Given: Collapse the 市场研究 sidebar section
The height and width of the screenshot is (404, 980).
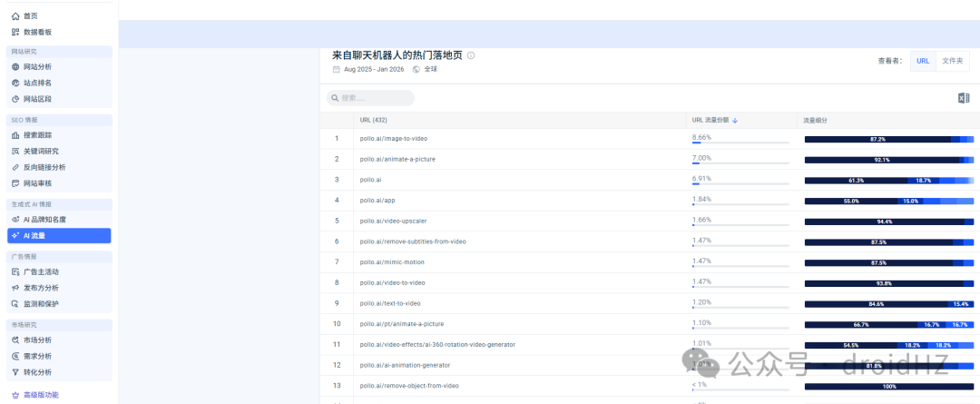Looking at the screenshot, I should click(60, 325).
